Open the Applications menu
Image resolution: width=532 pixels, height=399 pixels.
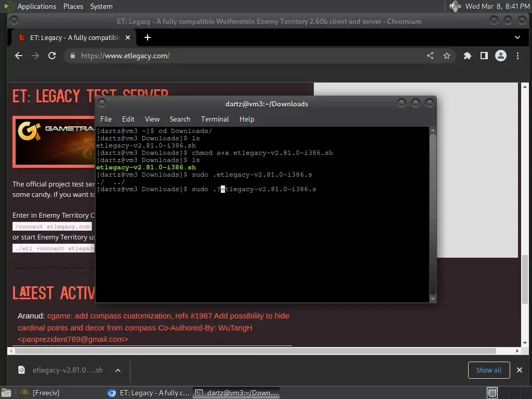(37, 6)
